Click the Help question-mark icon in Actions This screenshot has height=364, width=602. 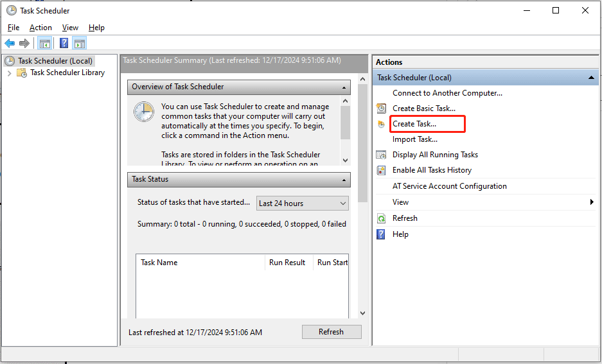tap(381, 234)
